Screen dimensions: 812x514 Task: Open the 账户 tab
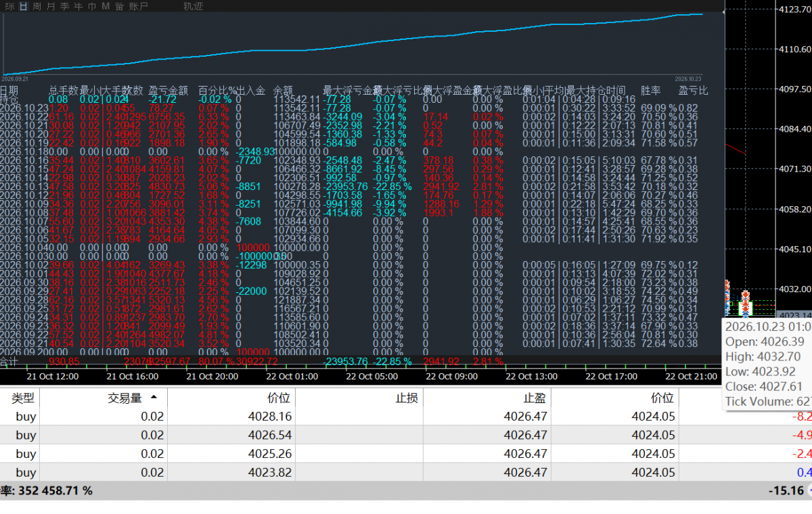(x=137, y=6)
